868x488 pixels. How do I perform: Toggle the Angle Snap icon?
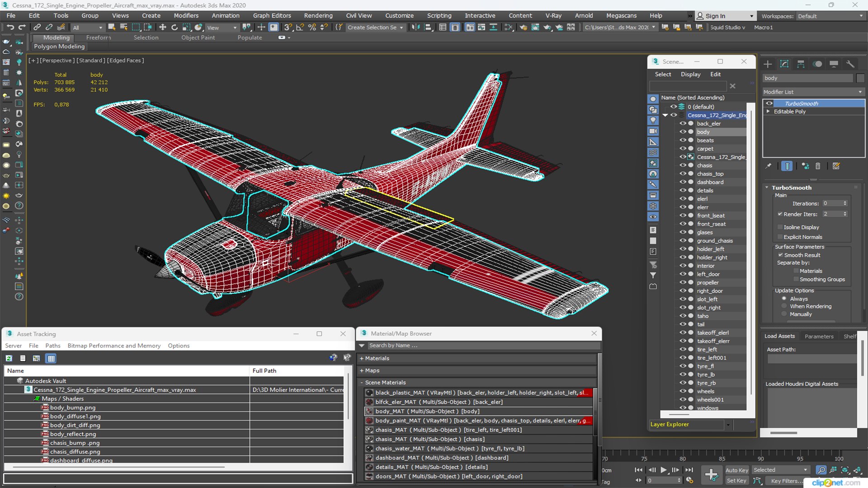tap(300, 28)
